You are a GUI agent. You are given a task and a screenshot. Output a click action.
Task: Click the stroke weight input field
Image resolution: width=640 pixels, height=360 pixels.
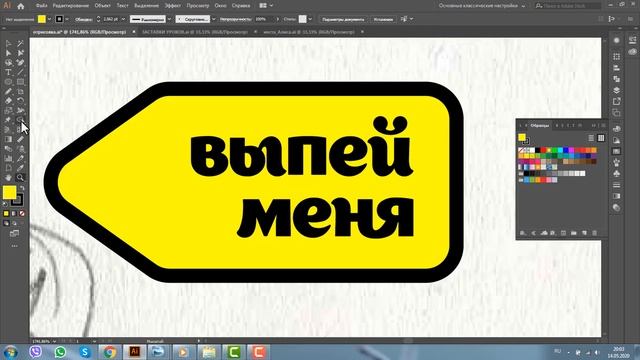[x=111, y=19]
